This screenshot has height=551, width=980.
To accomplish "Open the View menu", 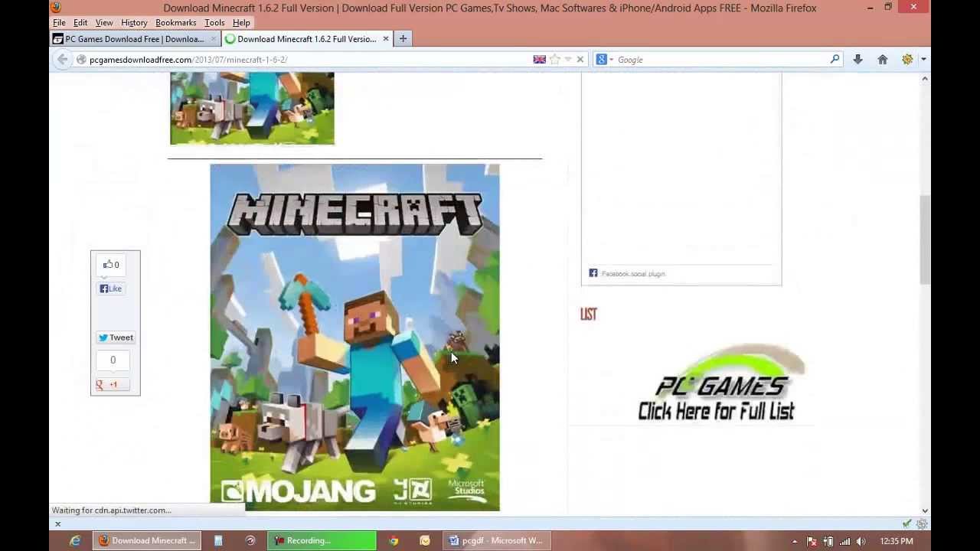I will pos(104,23).
